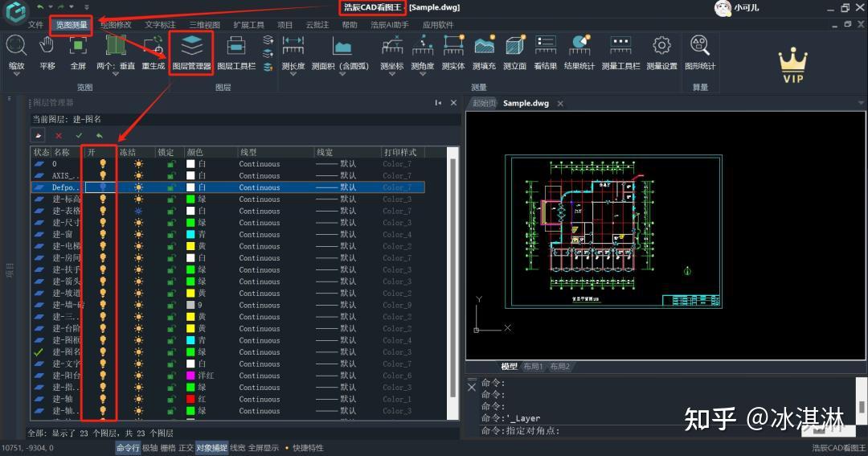868x456 pixels.
Task: Click the magenta color swatch of 建-阳台 layer
Action: pyautogui.click(x=190, y=376)
